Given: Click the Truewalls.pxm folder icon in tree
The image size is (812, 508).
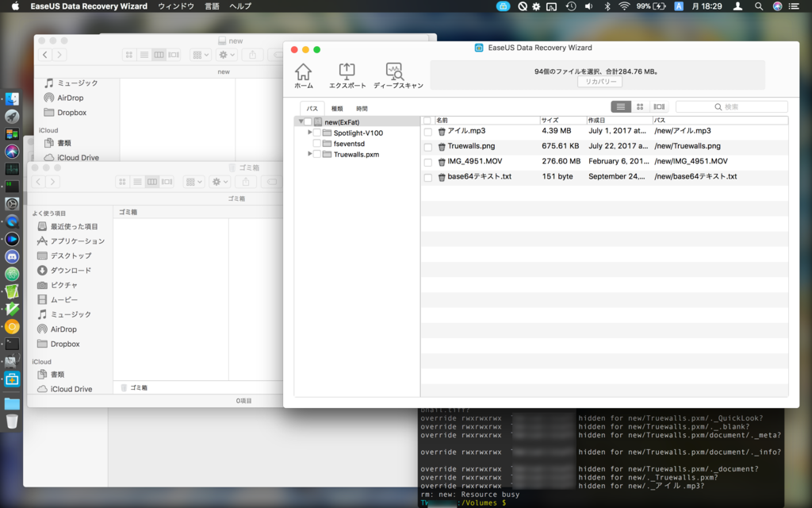Looking at the screenshot, I should pyautogui.click(x=327, y=155).
